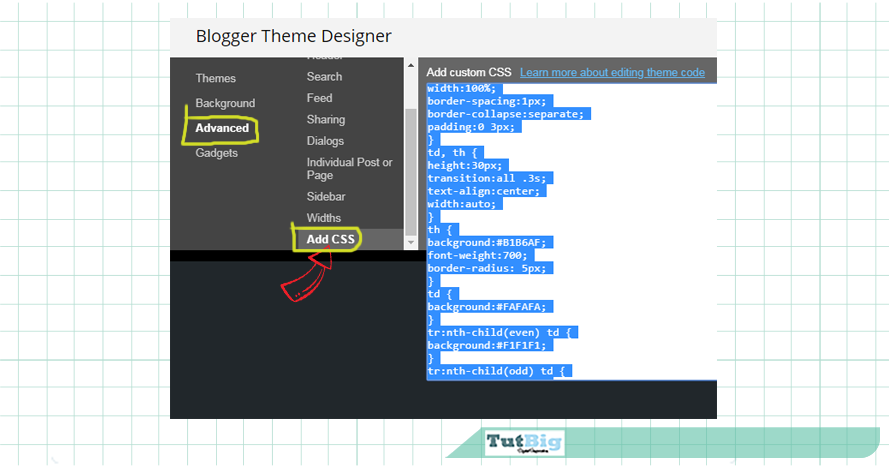
Task: Select the Advanced section
Action: (222, 128)
